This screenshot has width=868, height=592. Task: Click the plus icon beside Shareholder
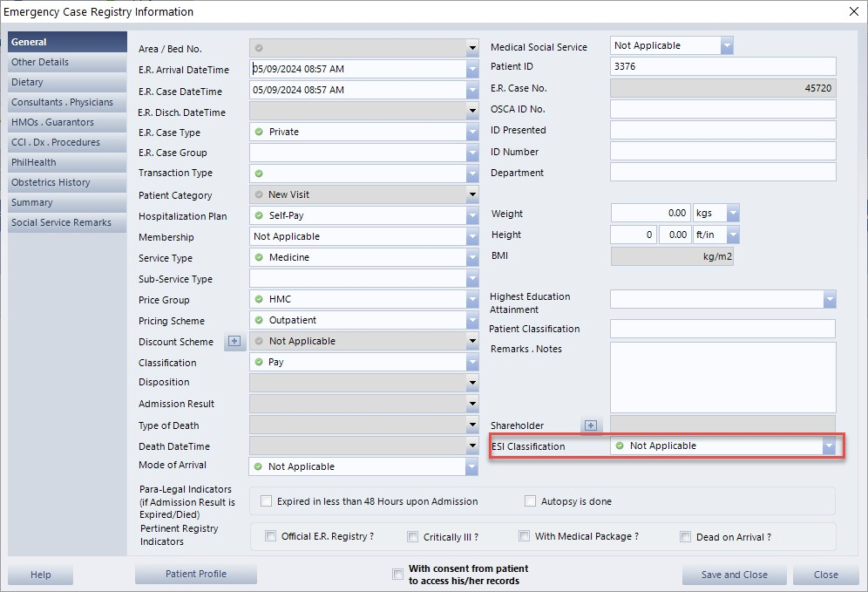pos(591,425)
